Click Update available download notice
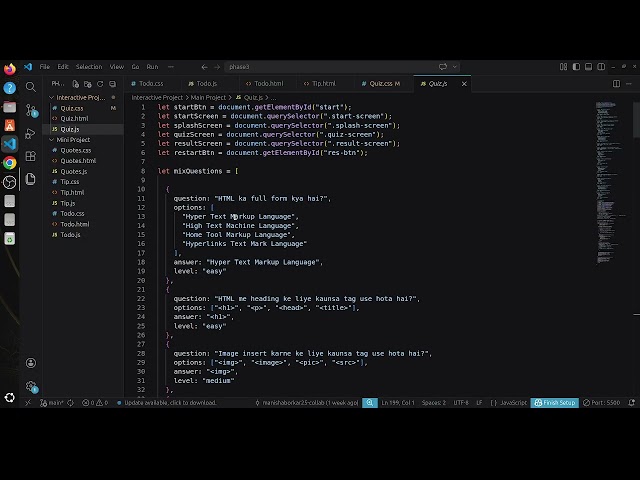This screenshot has width=640, height=480. [167, 402]
